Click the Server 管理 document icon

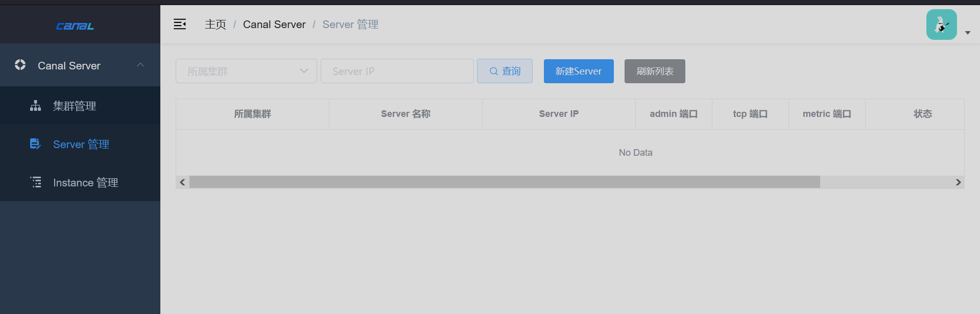(x=35, y=144)
